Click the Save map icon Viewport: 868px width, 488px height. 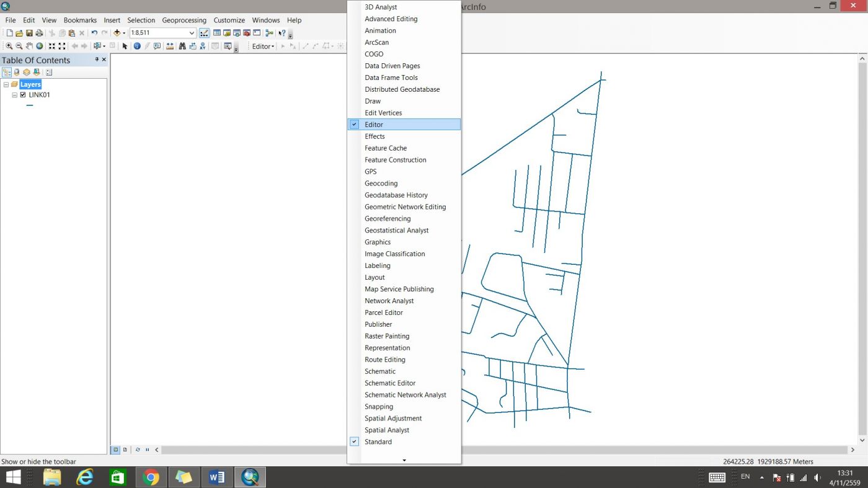pos(29,33)
